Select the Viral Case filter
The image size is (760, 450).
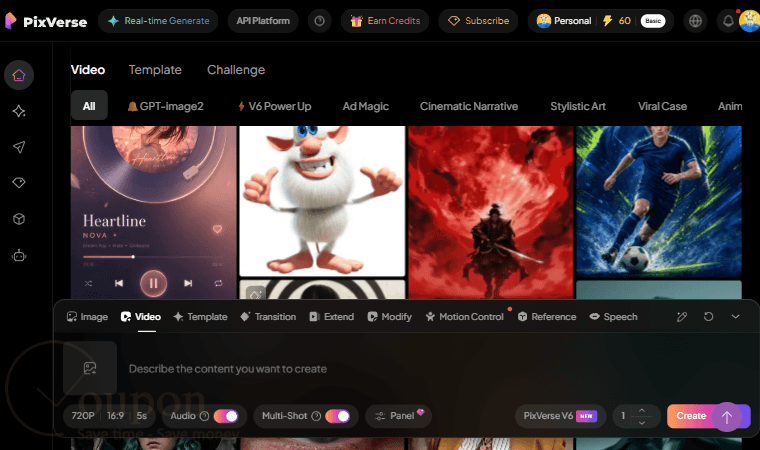(x=662, y=106)
